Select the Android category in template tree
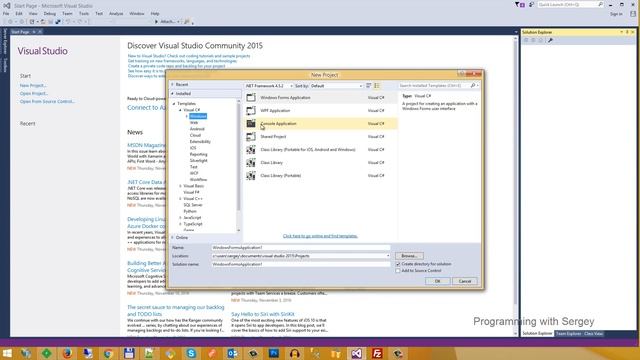 tap(197, 129)
